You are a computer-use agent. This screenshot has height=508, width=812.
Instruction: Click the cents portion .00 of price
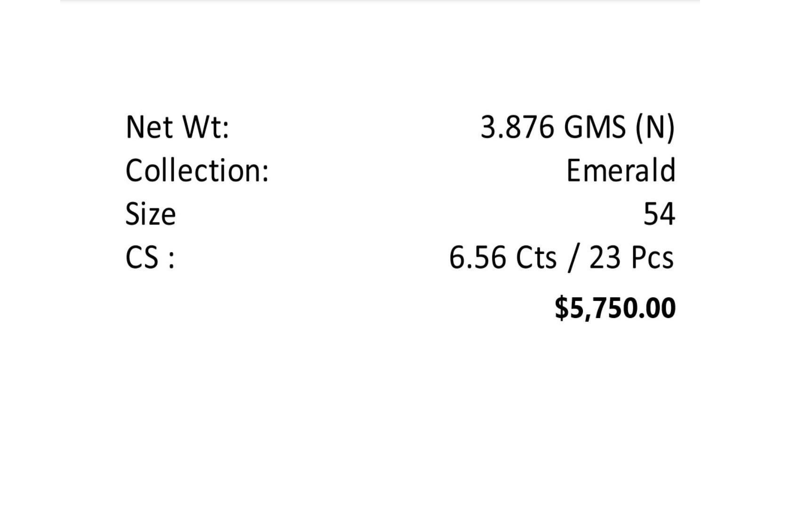(x=657, y=308)
